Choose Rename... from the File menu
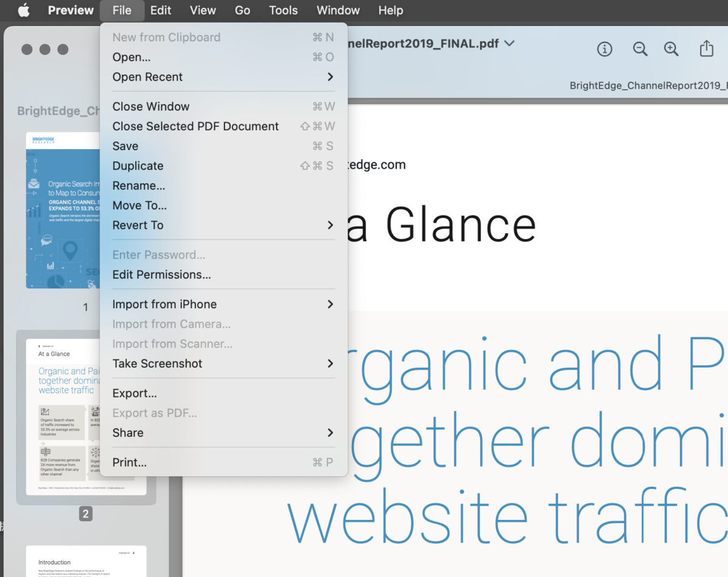 [x=223, y=186]
